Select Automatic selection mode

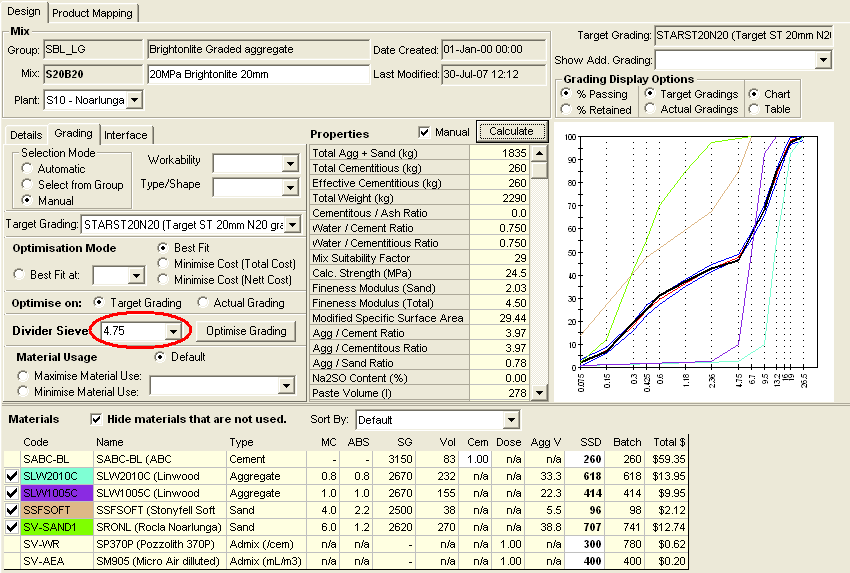point(27,169)
